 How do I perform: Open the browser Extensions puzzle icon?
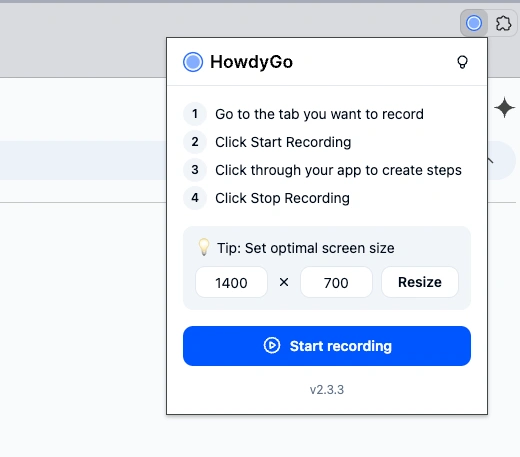(503, 23)
